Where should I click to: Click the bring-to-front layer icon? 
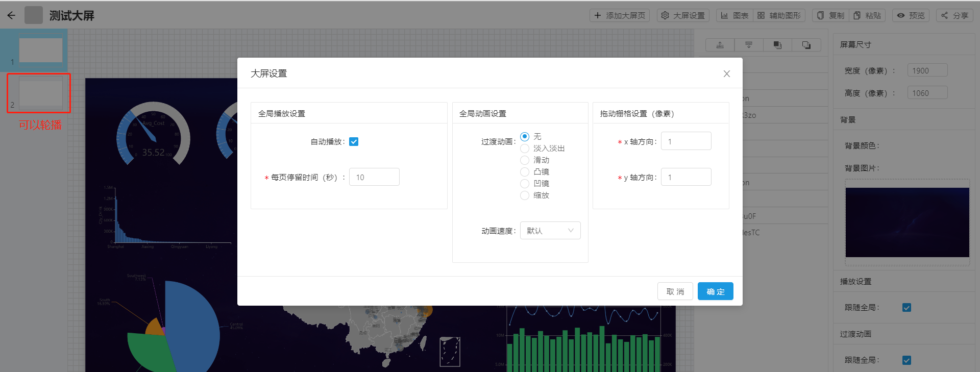(777, 45)
